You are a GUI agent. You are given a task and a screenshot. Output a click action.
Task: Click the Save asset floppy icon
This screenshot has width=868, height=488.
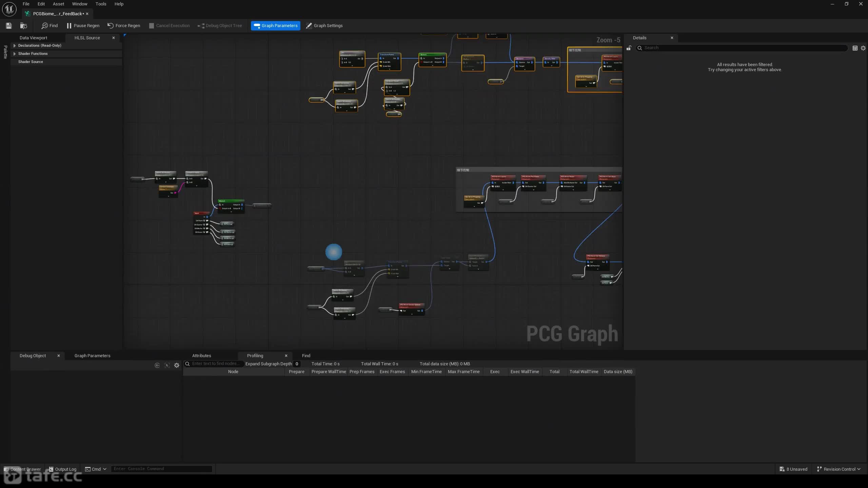[x=9, y=26]
